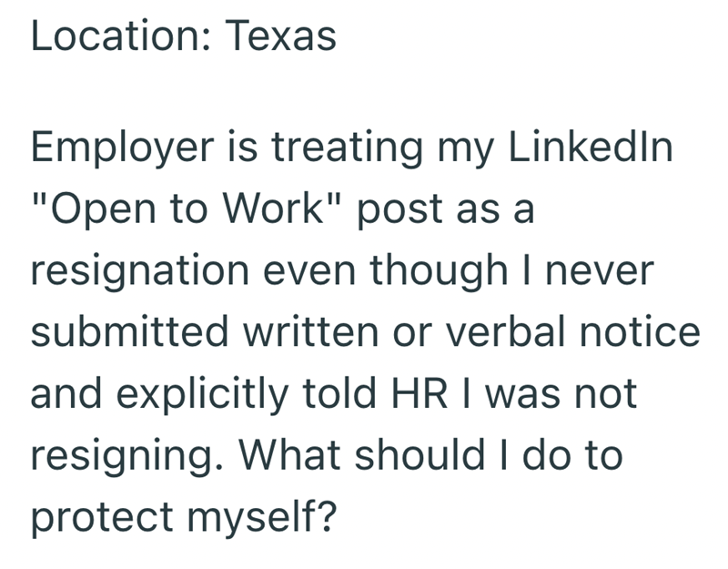Click the word "Location:" in first line
Viewport: 728px width, 569px height.
coord(121,36)
